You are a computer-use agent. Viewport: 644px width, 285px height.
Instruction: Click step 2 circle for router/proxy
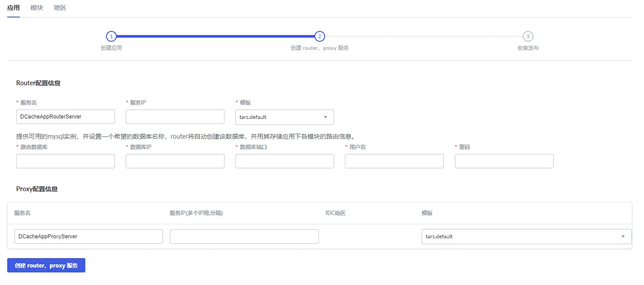319,36
